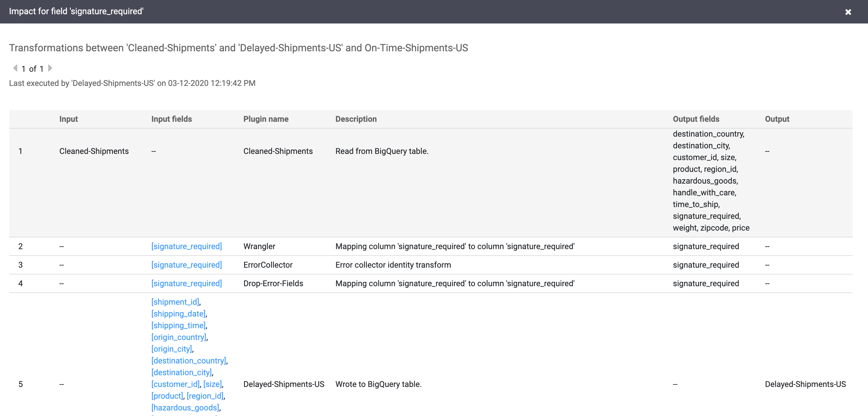Click the size field link
The height and width of the screenshot is (416, 868).
tap(212, 384)
